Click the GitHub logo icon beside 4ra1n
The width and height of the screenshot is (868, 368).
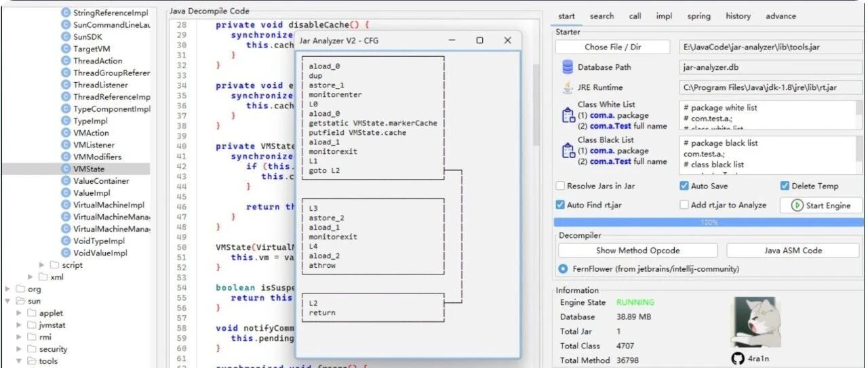pos(738,358)
